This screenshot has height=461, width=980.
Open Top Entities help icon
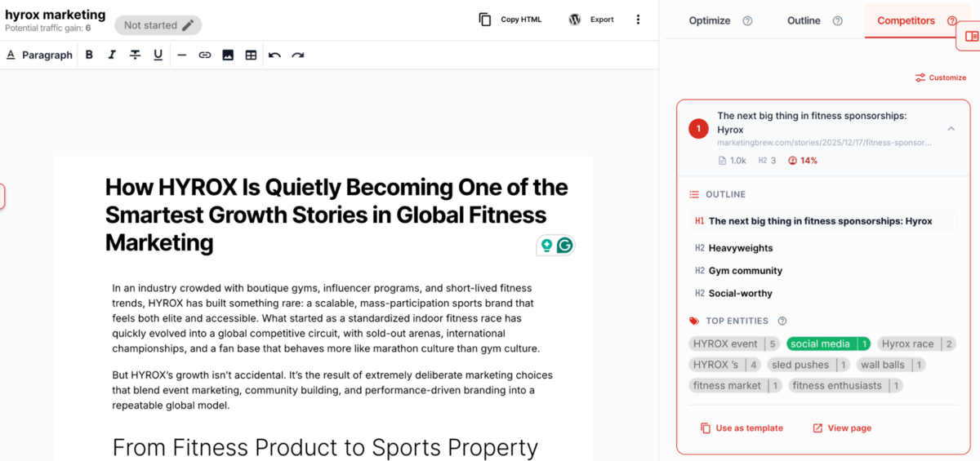(782, 321)
